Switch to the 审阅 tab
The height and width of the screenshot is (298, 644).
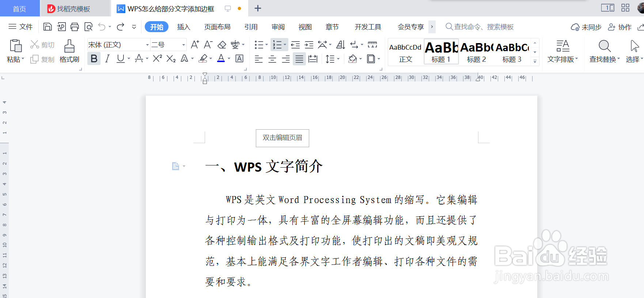pyautogui.click(x=278, y=27)
